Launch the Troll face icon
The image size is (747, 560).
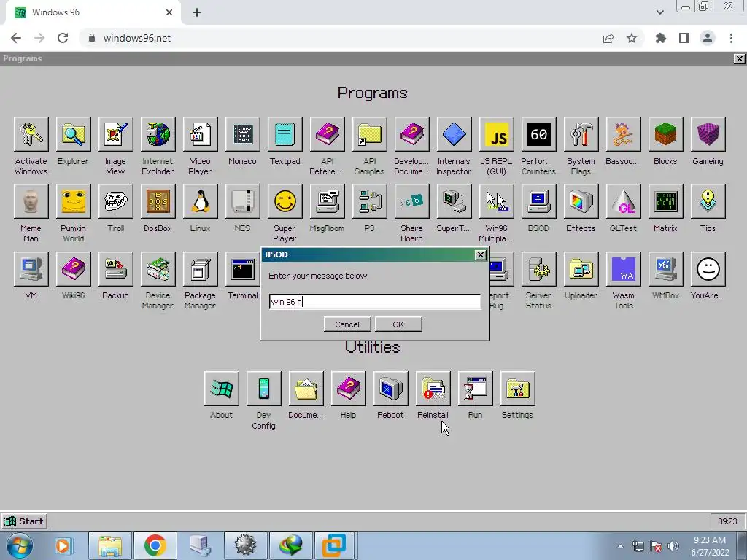pyautogui.click(x=115, y=201)
